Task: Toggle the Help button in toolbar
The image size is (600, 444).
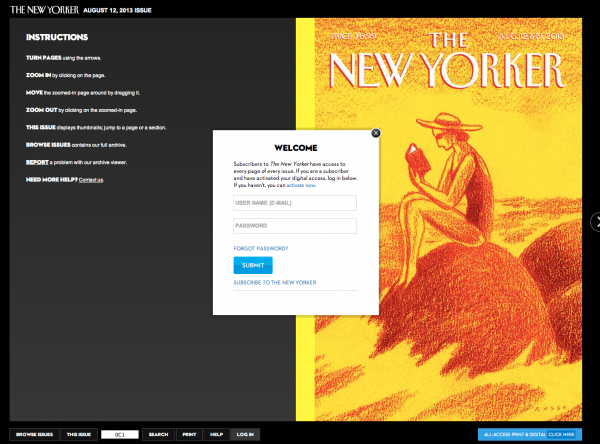Action: pos(217,434)
